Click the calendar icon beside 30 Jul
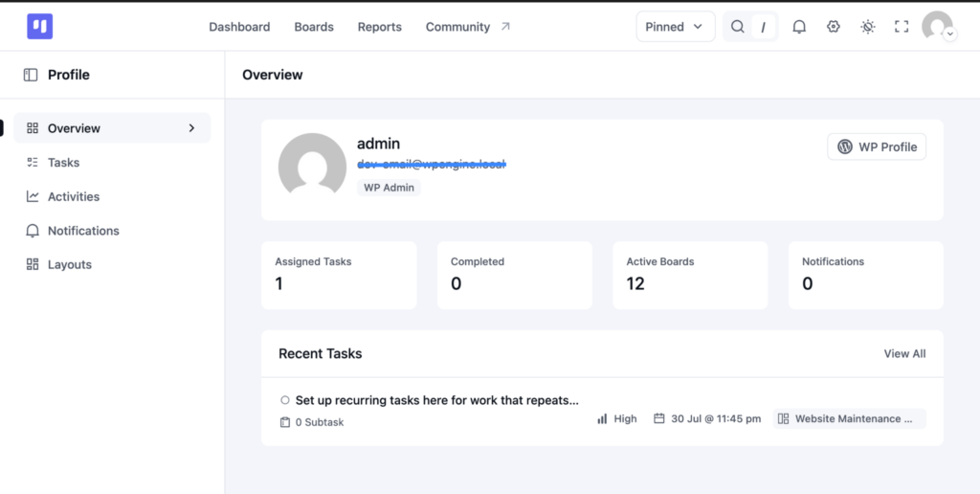This screenshot has height=494, width=980. point(658,418)
